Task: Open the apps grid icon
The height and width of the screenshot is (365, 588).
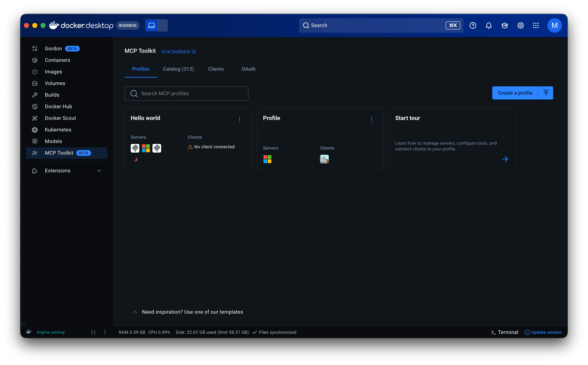Action: 536,25
